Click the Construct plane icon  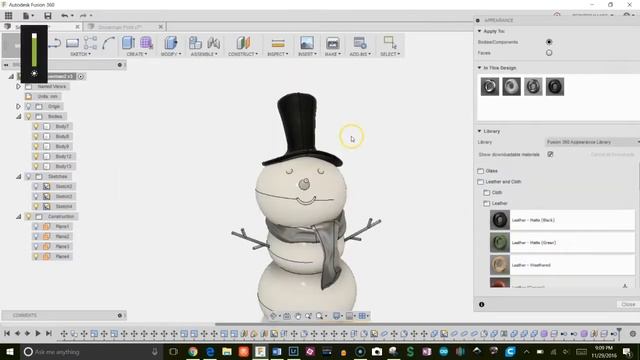(243, 42)
